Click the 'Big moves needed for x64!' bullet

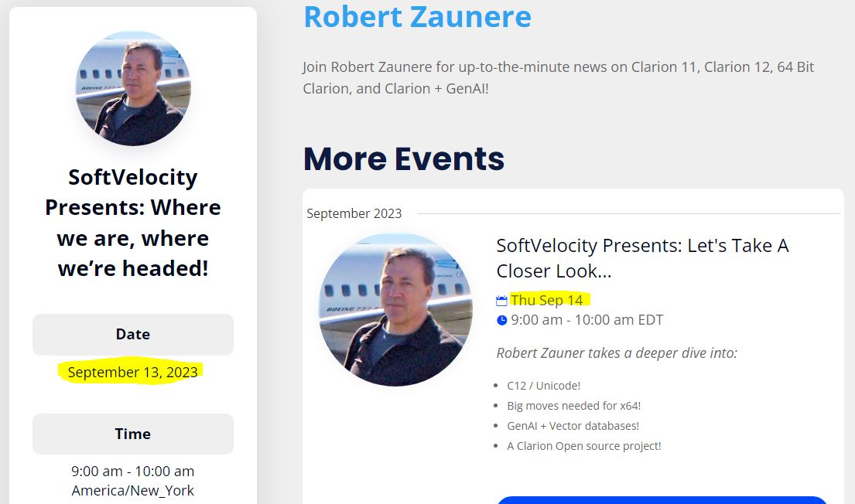(x=573, y=405)
